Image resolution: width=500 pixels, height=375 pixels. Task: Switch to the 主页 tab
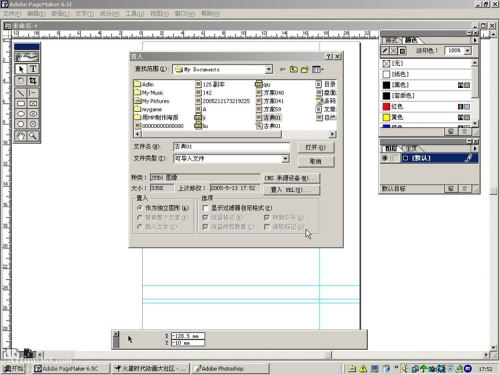coord(411,149)
